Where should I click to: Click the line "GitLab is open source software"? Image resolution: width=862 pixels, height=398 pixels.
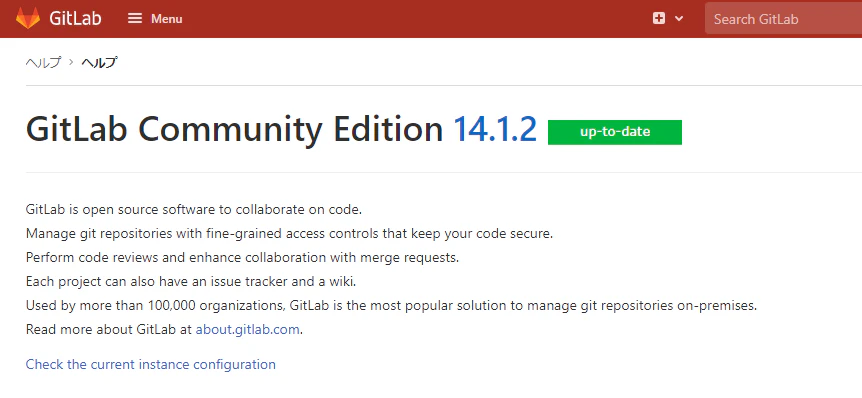pos(194,209)
